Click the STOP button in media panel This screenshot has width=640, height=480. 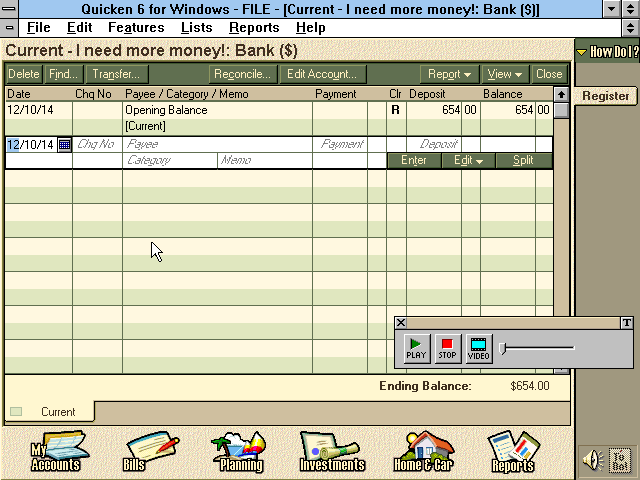(x=447, y=349)
